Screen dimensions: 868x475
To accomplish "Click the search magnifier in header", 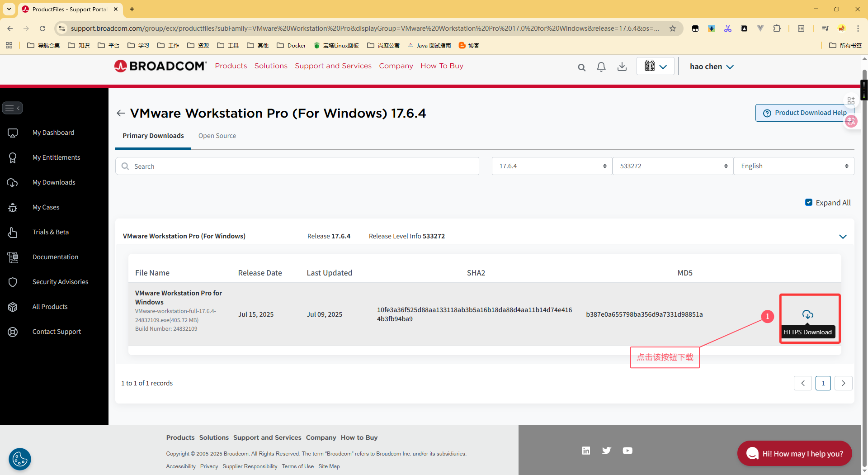I will click(581, 67).
